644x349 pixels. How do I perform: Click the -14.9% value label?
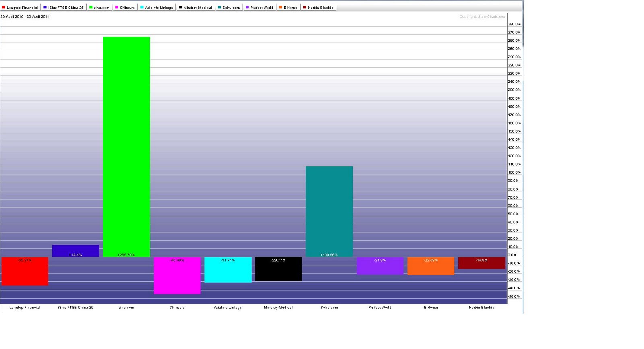tap(481, 261)
